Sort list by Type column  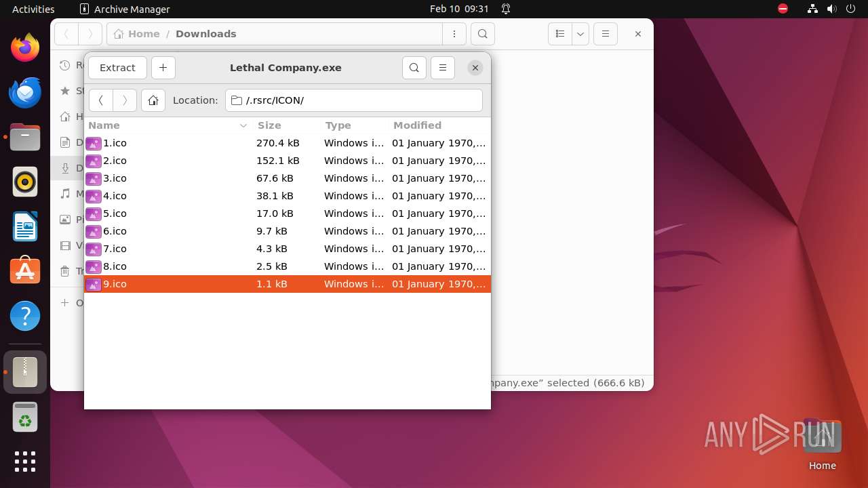tap(354, 125)
